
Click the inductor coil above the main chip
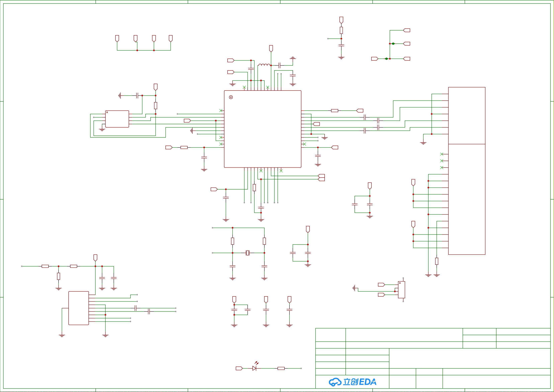click(264, 64)
